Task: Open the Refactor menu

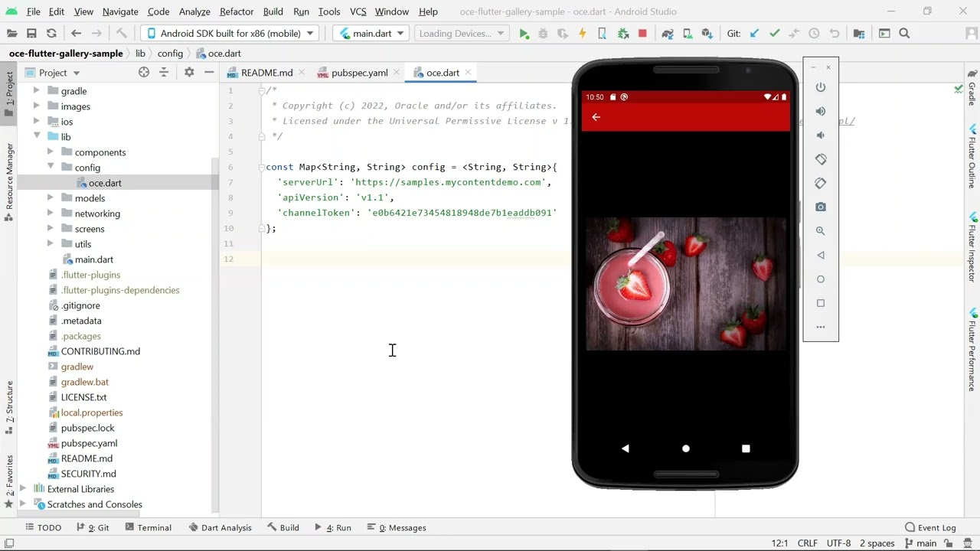Action: pos(237,11)
